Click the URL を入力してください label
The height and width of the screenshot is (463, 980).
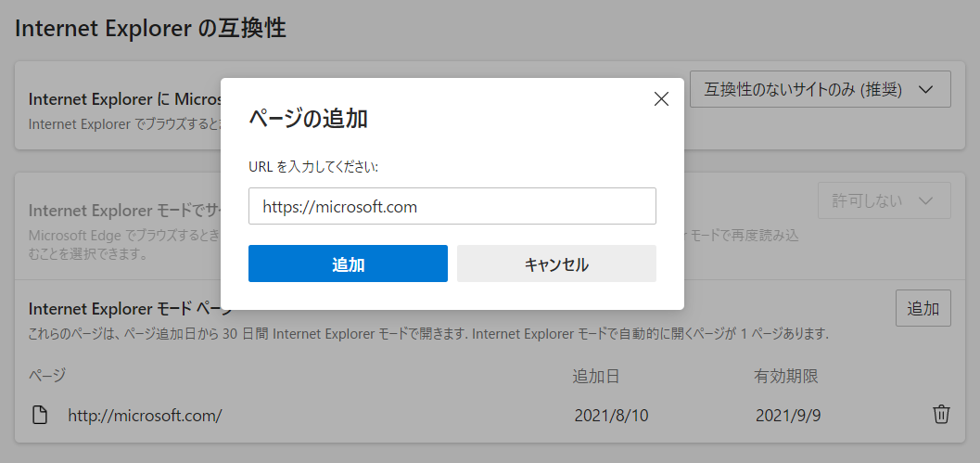(313, 167)
